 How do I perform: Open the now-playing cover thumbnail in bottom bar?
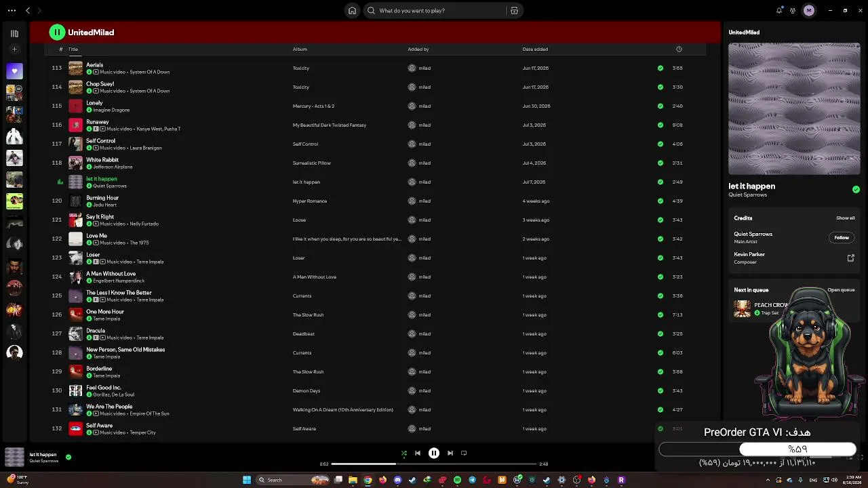(14, 457)
